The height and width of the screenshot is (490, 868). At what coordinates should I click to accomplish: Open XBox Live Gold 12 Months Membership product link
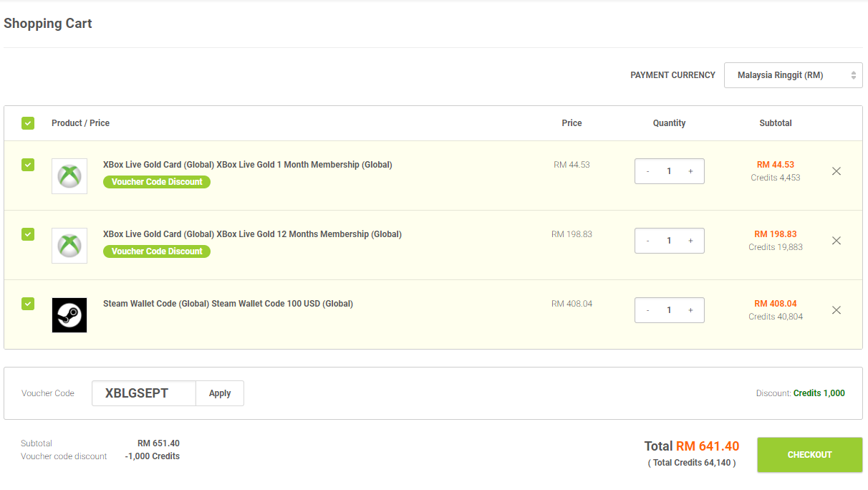[x=252, y=234]
